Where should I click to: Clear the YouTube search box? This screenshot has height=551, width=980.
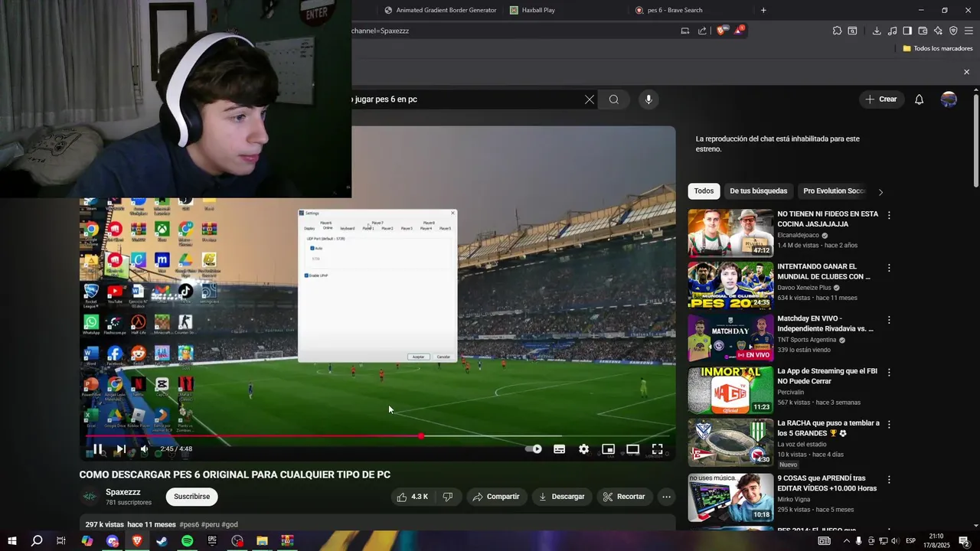tap(590, 99)
